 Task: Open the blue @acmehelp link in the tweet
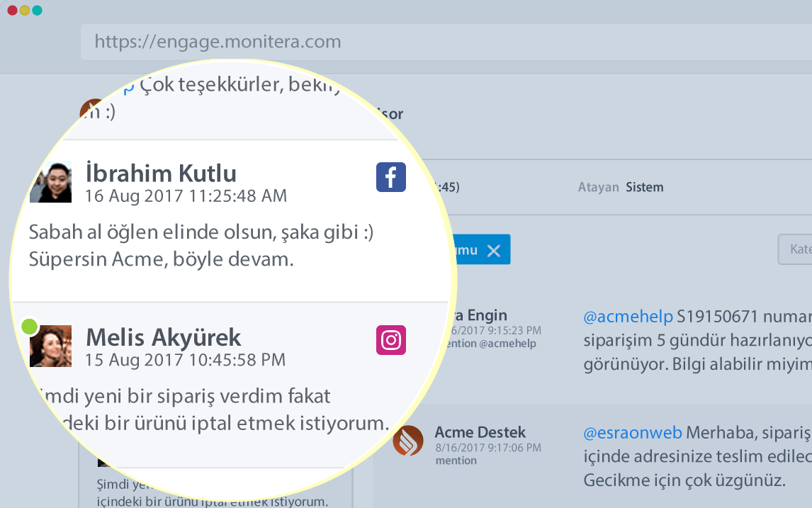(x=628, y=317)
